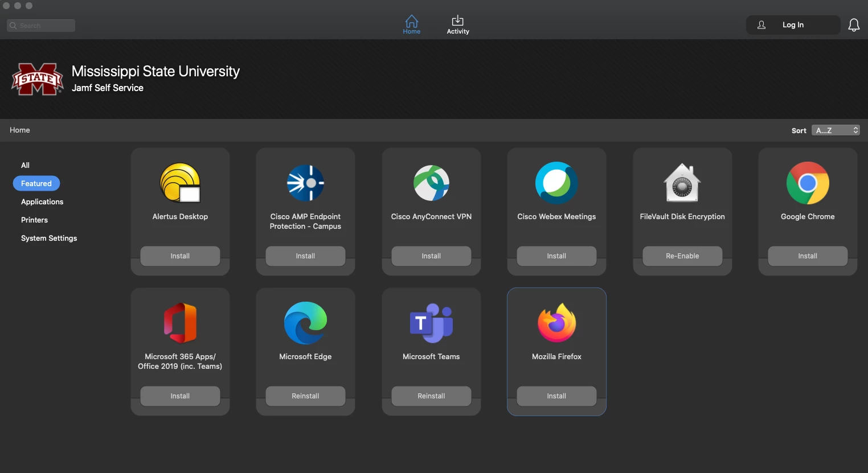Select the All category

25,165
